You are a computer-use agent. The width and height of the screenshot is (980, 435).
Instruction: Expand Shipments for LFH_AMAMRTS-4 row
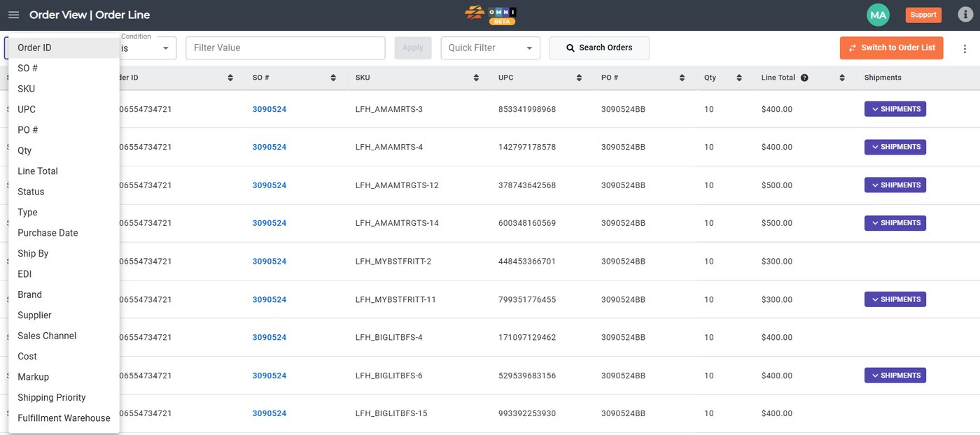click(x=895, y=147)
